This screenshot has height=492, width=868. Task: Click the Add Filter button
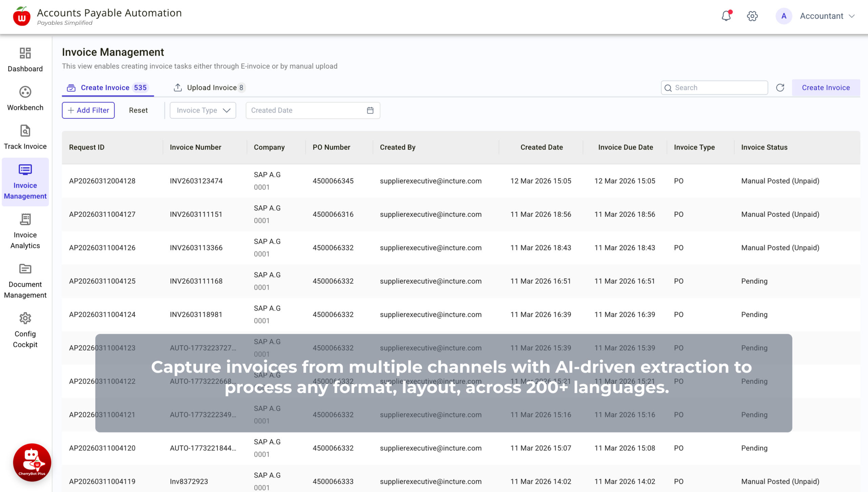pos(88,110)
